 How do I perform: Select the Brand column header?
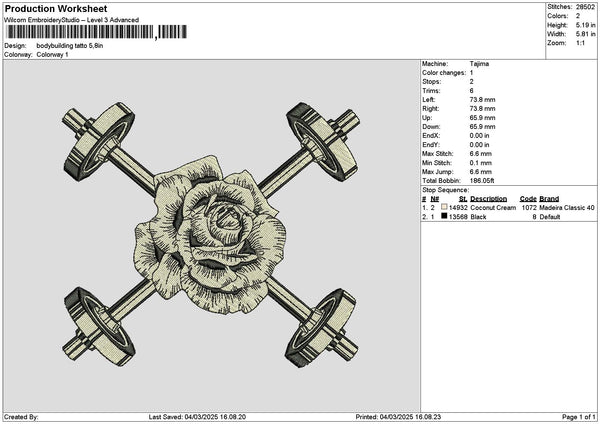pyautogui.click(x=549, y=198)
